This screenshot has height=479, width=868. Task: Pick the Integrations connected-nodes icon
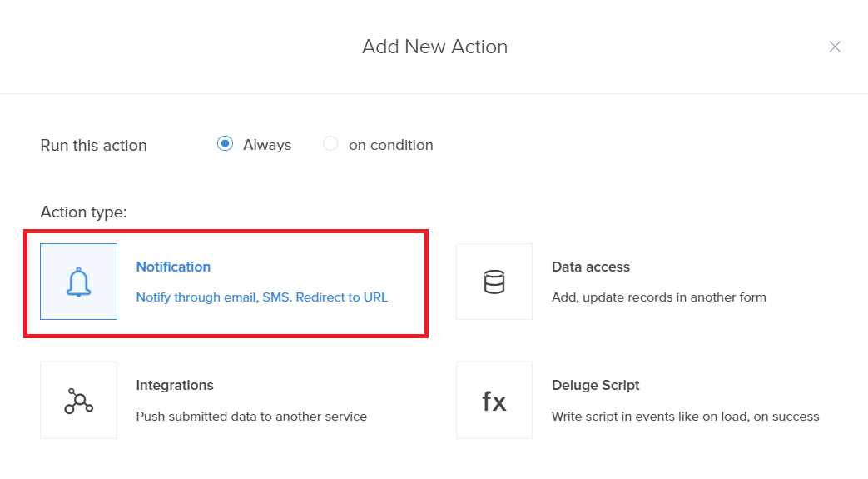click(78, 401)
